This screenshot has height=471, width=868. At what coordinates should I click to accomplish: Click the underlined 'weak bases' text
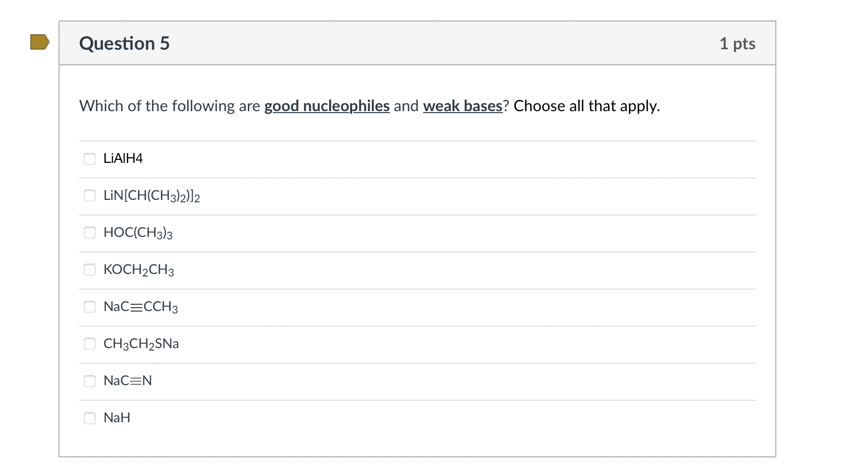pos(462,106)
